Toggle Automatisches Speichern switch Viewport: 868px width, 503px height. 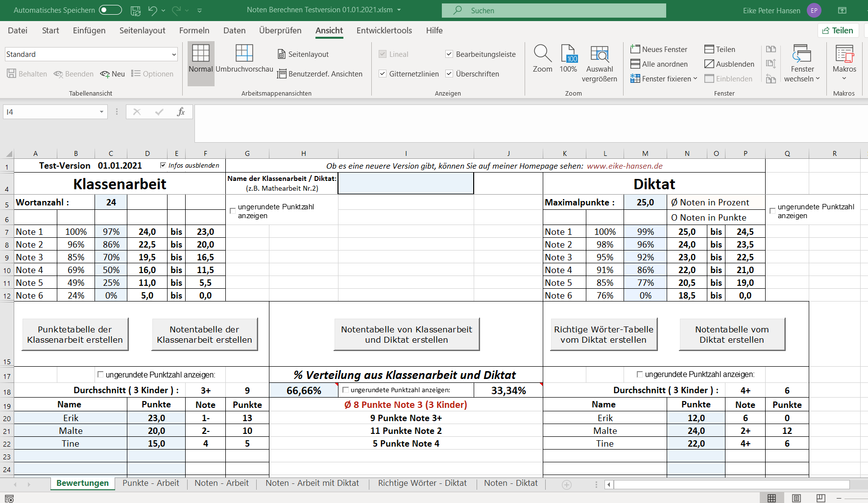pyautogui.click(x=110, y=10)
